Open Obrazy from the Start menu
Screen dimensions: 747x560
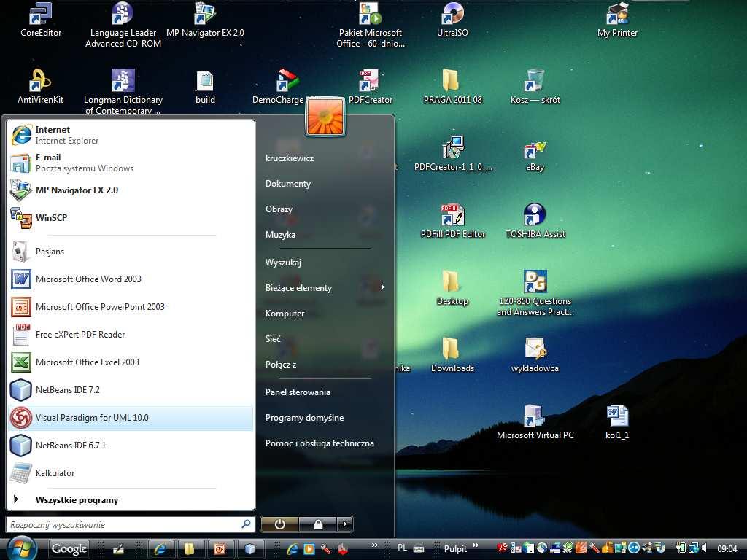coord(279,209)
